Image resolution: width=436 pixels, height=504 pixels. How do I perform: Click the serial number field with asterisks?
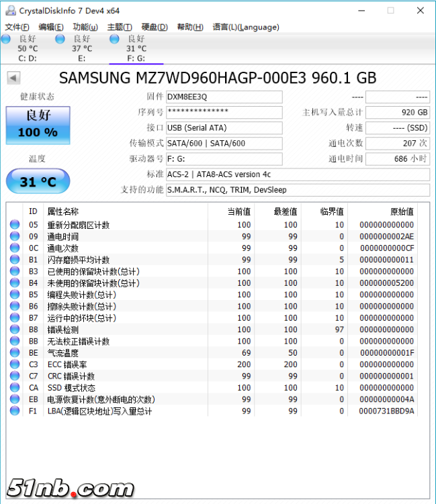(224, 112)
